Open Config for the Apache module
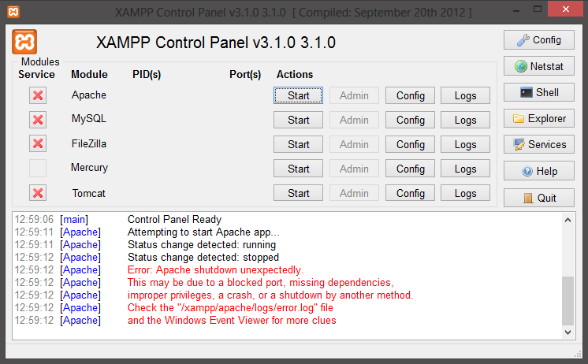The image size is (588, 364). (411, 95)
